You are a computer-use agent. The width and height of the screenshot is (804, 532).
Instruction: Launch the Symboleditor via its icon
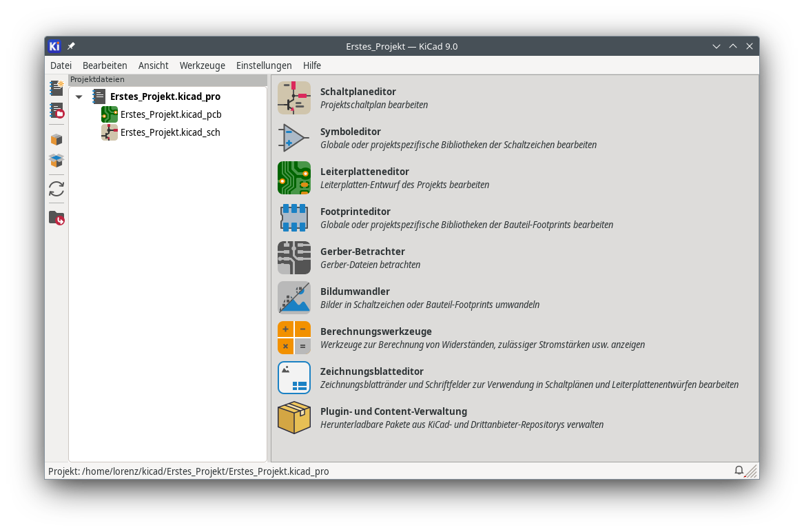coord(294,137)
